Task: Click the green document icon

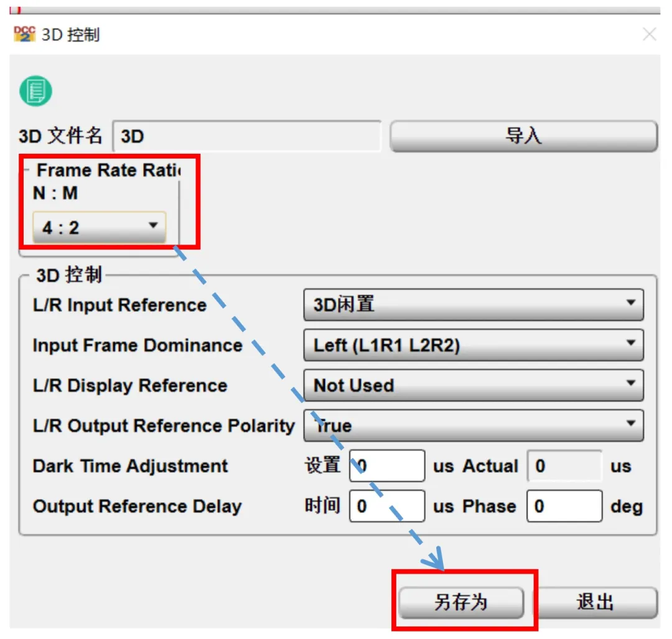Action: [35, 91]
